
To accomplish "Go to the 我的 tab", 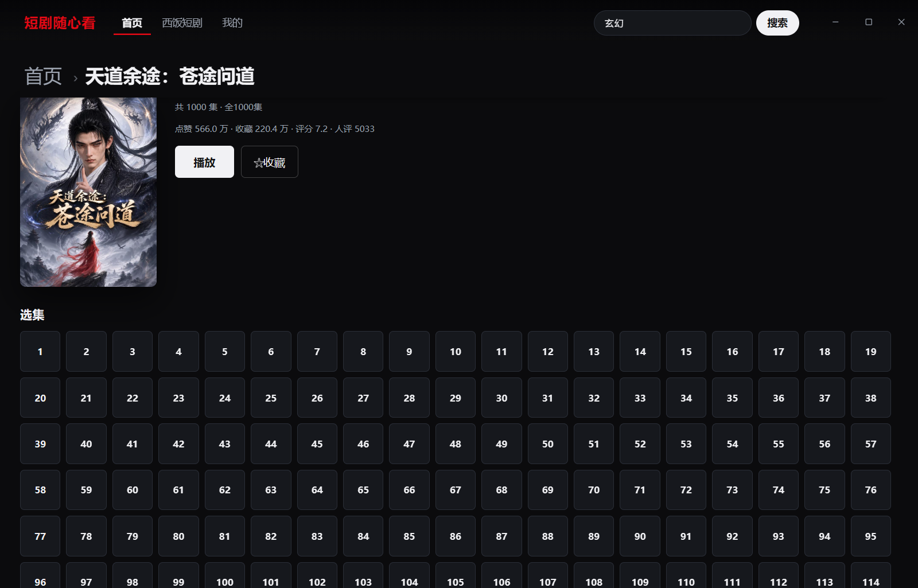I will click(x=232, y=23).
